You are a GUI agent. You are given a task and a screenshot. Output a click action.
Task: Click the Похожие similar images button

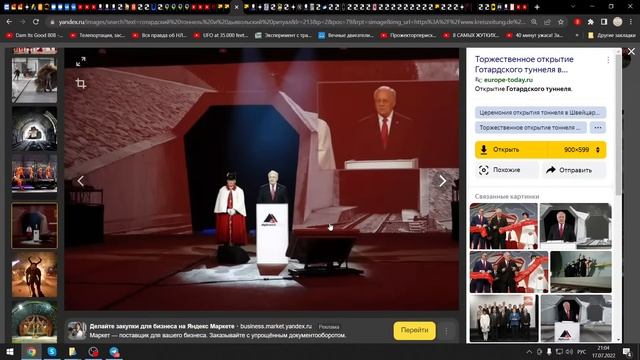point(507,170)
